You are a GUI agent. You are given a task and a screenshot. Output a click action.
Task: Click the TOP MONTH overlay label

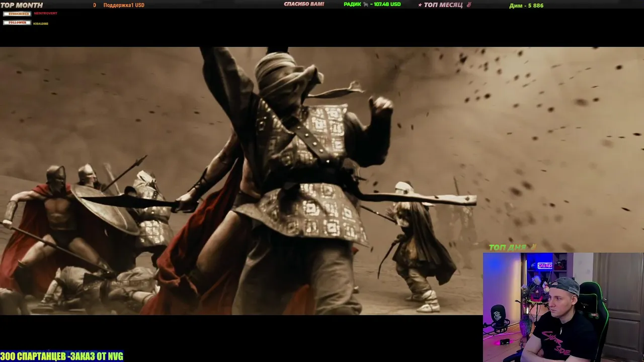tap(22, 5)
